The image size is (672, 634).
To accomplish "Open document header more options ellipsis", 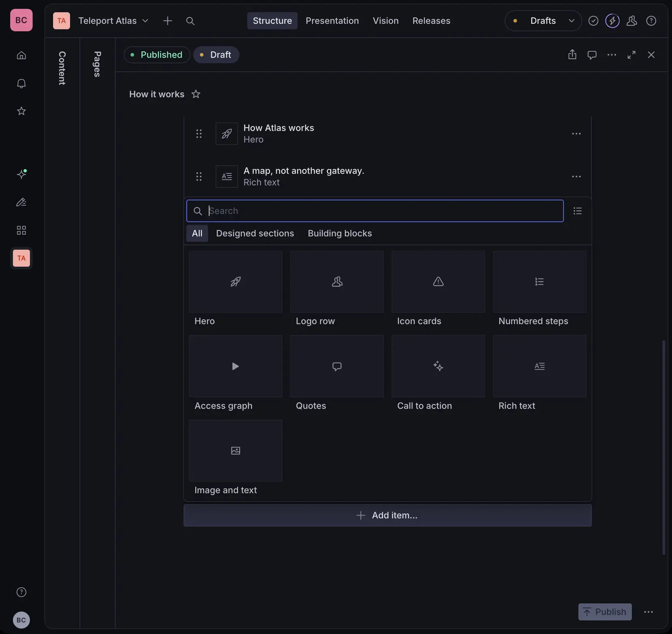I will (612, 55).
